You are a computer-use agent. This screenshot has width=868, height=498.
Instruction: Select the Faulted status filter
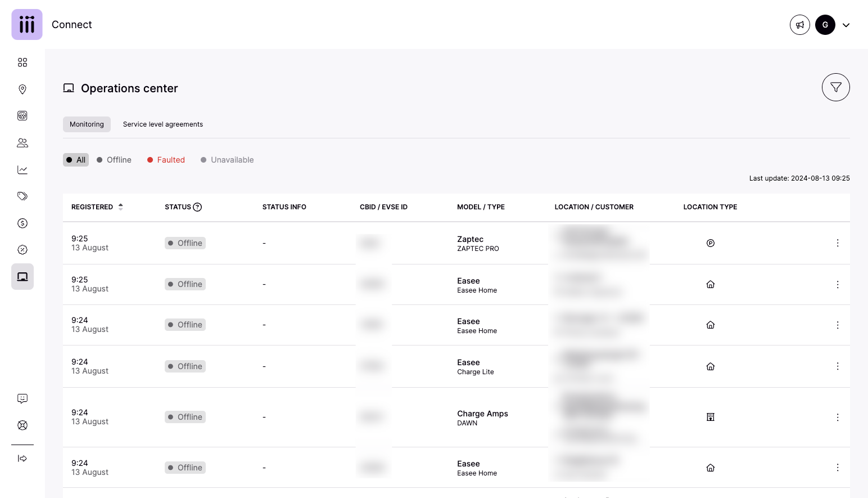[166, 160]
